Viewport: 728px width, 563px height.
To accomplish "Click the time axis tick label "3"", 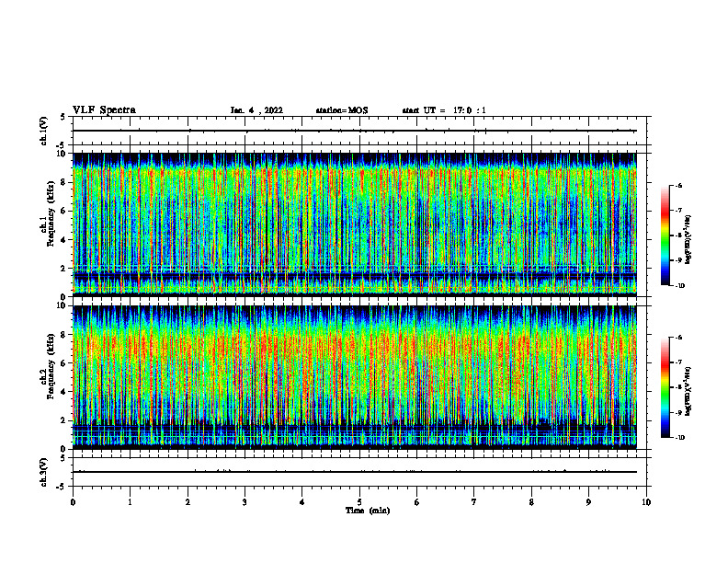I will tap(245, 501).
